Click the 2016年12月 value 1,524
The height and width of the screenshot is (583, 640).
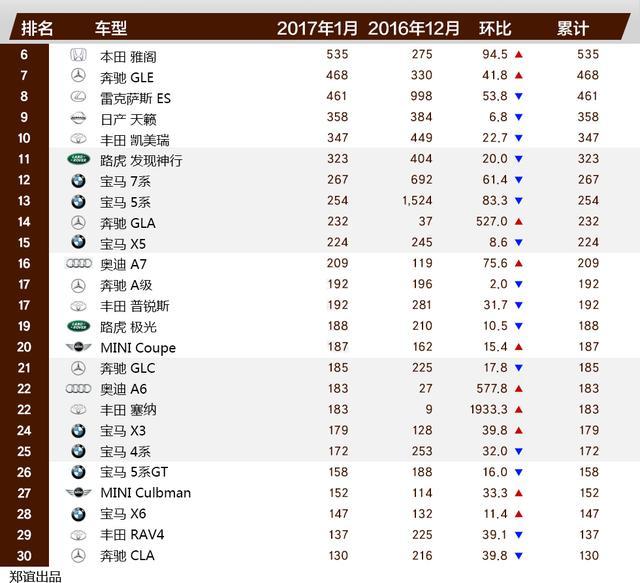417,200
